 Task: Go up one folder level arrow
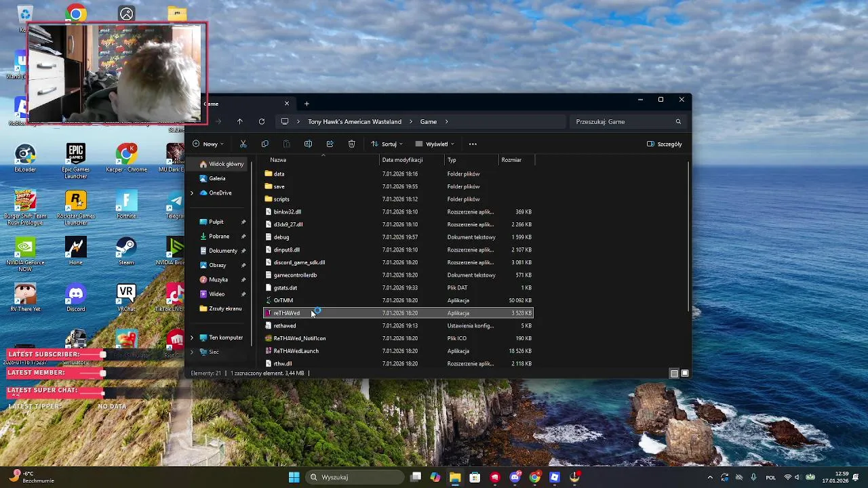tap(239, 121)
